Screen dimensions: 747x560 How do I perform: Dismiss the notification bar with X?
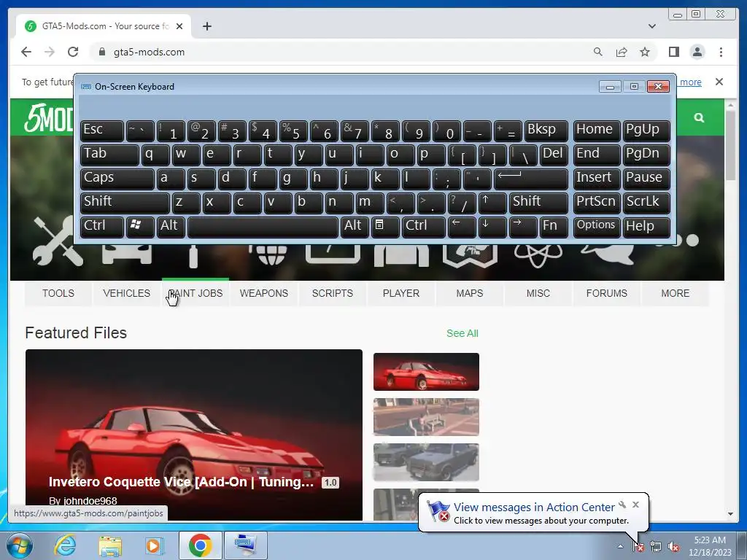(x=719, y=82)
